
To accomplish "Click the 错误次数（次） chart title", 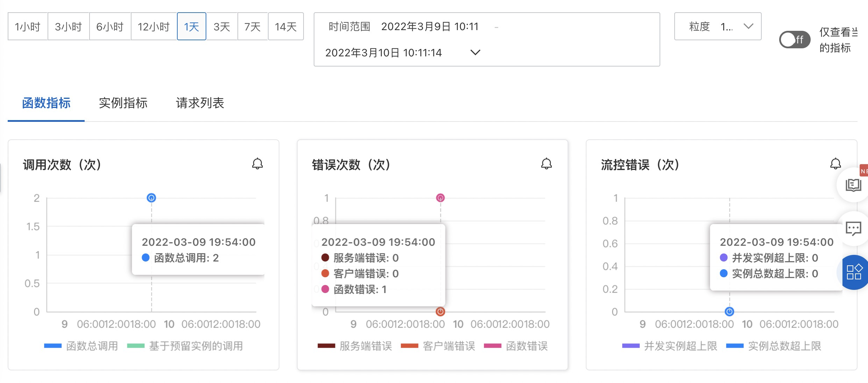I will point(351,164).
